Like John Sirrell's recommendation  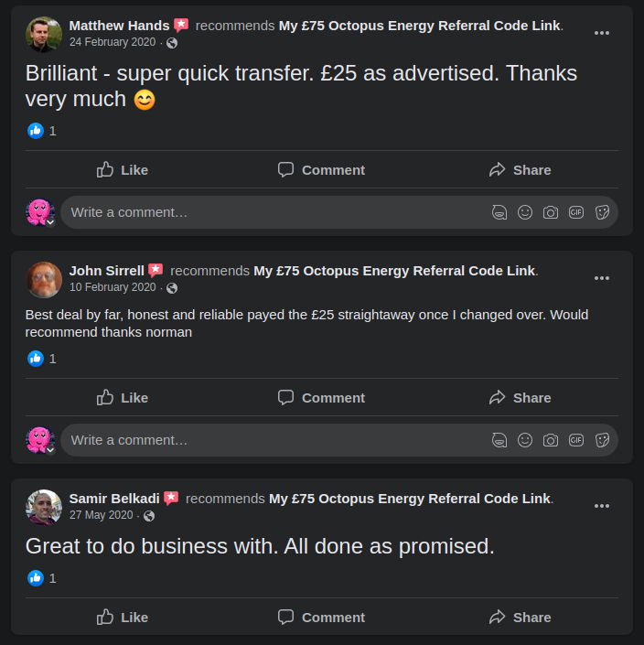pyautogui.click(x=123, y=398)
